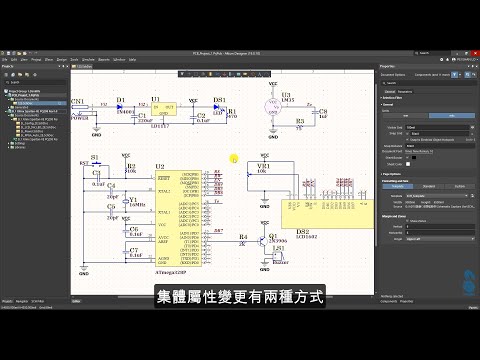This screenshot has width=480, height=360.
Task: Select the Template formatting option
Action: click(x=398, y=186)
